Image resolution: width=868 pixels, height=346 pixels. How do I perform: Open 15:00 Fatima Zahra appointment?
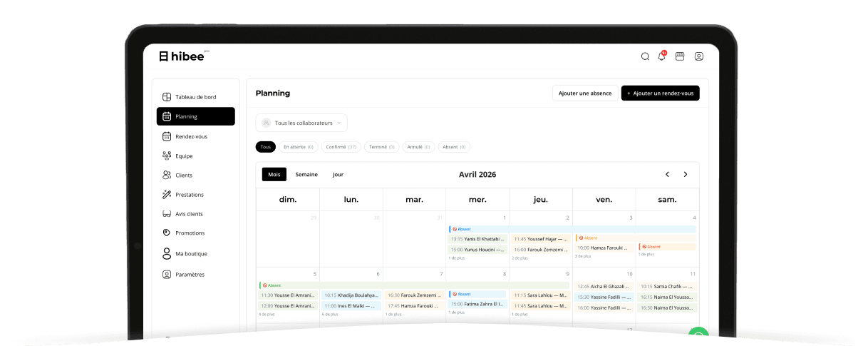[477, 304]
